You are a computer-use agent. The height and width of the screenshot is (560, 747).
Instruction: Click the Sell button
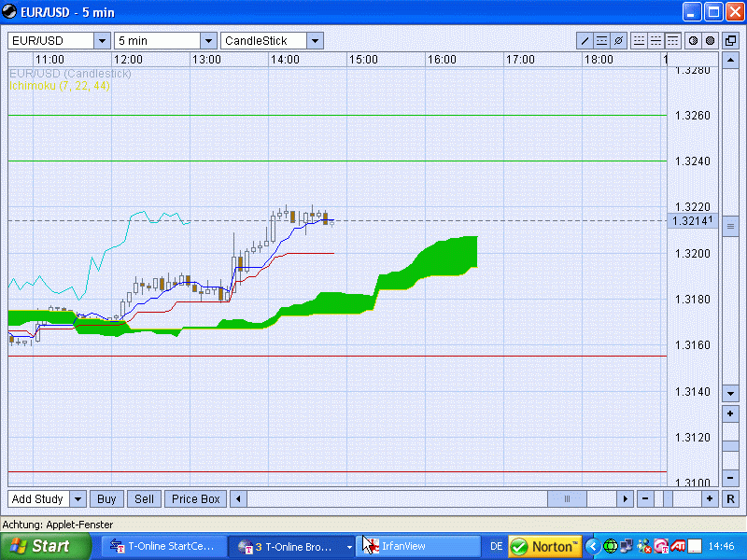click(x=144, y=499)
